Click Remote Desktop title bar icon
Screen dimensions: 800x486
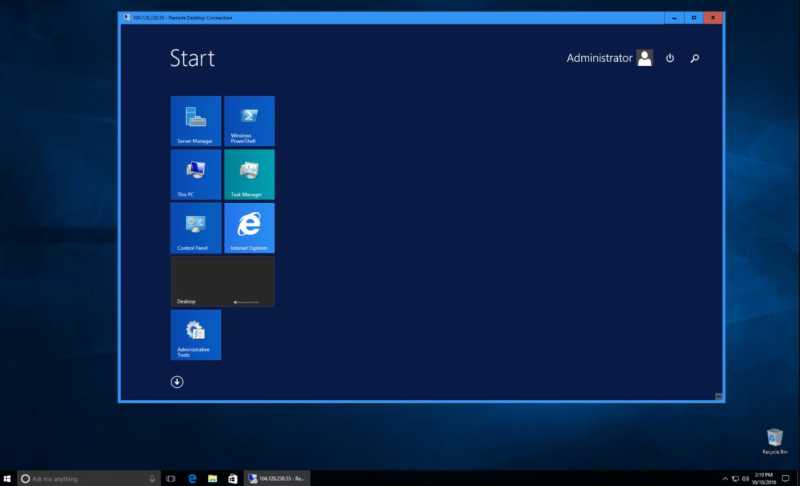point(126,17)
